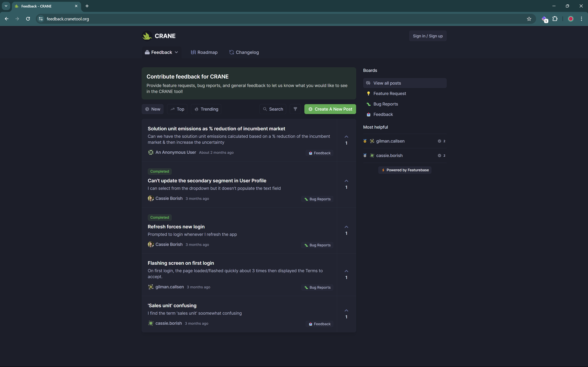Screen dimensions: 588x367
Task: Upvote 'Refresh forces new login' post
Action: (x=346, y=227)
